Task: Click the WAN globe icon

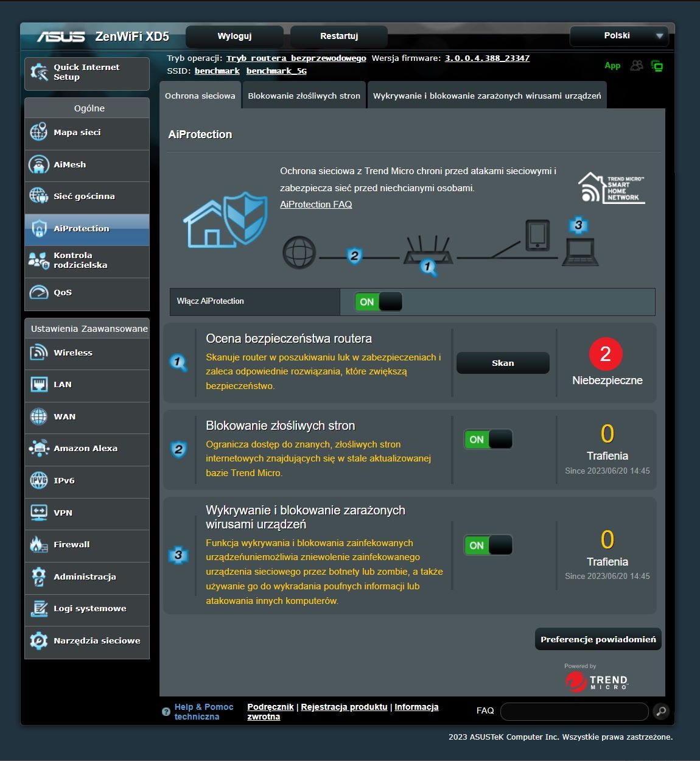Action: pyautogui.click(x=39, y=416)
